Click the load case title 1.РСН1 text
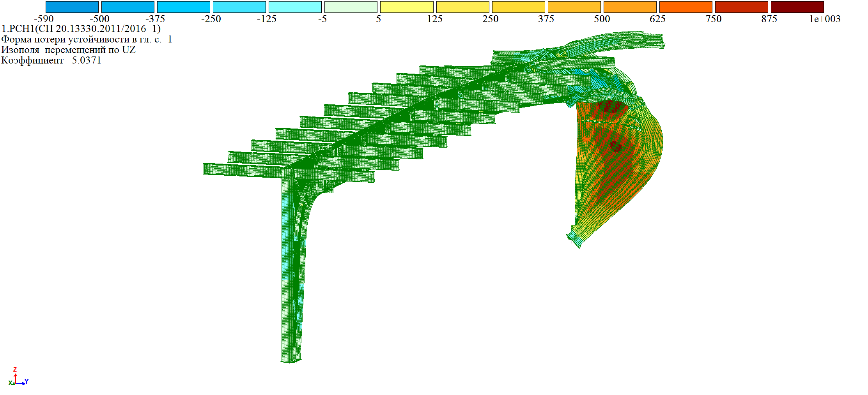 pyautogui.click(x=81, y=29)
